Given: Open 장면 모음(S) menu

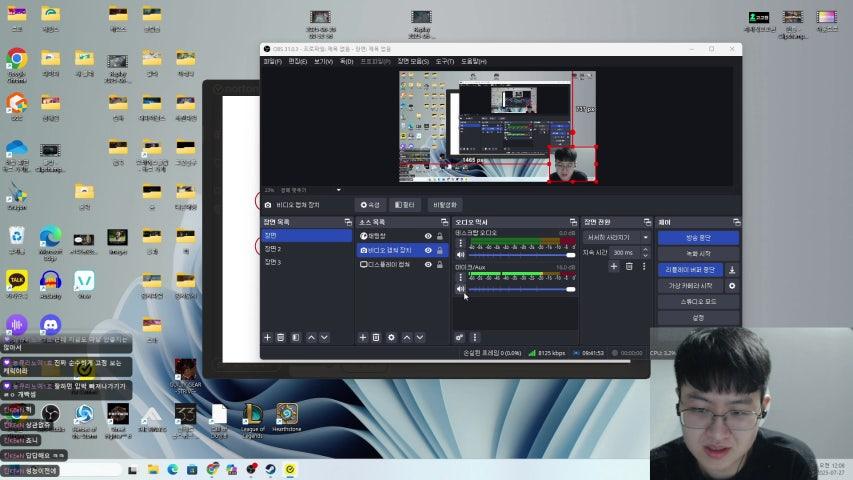Looking at the screenshot, I should [x=413, y=61].
